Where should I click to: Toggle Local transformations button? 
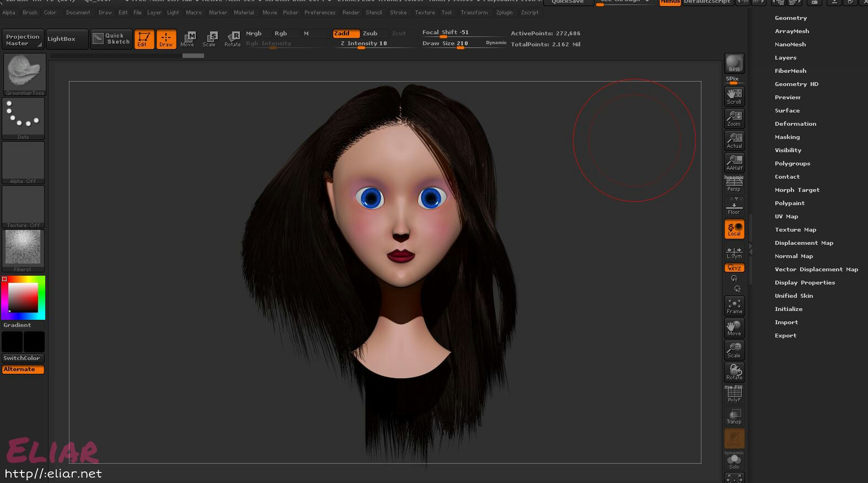click(734, 229)
